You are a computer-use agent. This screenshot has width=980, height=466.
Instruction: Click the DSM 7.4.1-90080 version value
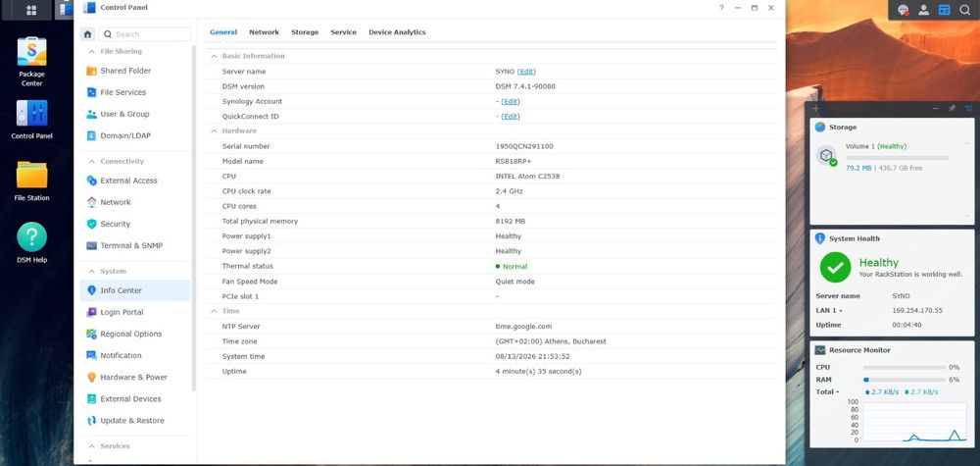tap(525, 86)
